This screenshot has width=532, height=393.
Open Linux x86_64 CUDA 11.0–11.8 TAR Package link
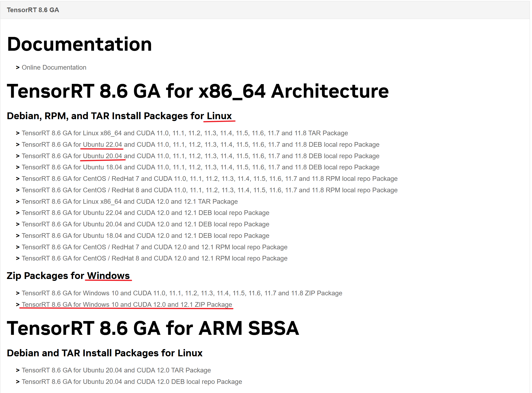(185, 133)
